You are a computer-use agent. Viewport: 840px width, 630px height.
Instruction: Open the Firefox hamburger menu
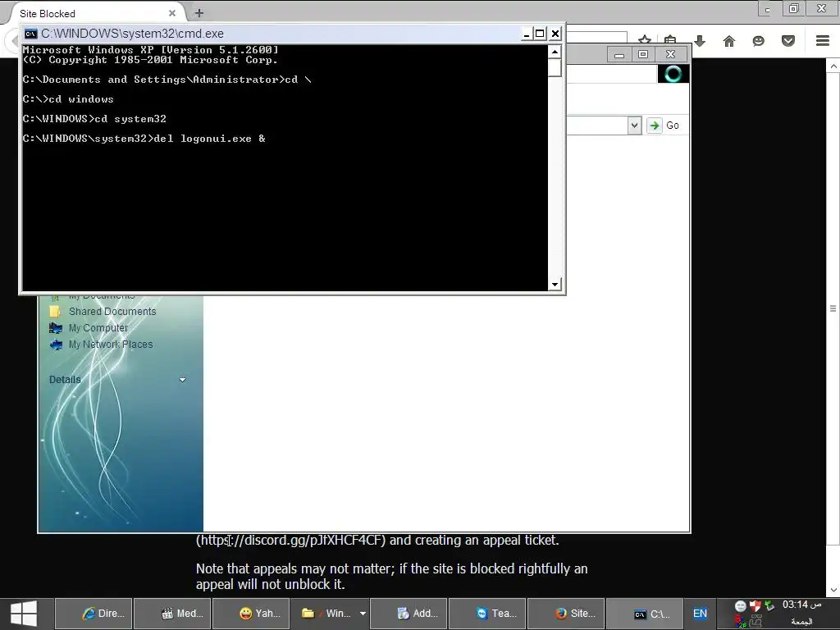[823, 41]
